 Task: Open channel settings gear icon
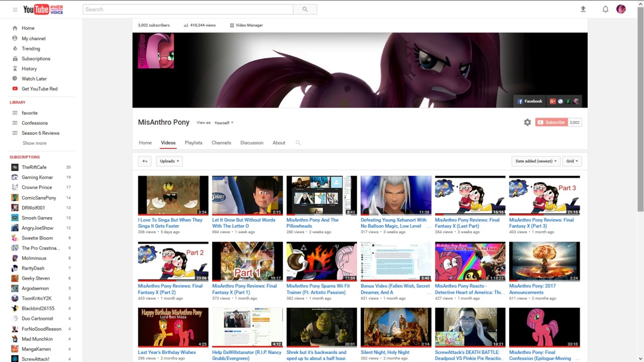[527, 122]
